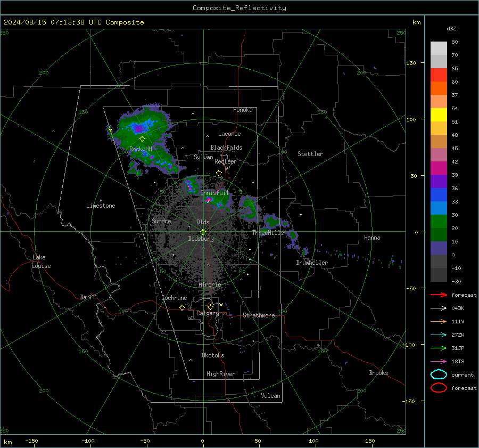479x448 pixels.
Task: Click the yellow V marker northeast of Calgary
Action: pos(221,305)
